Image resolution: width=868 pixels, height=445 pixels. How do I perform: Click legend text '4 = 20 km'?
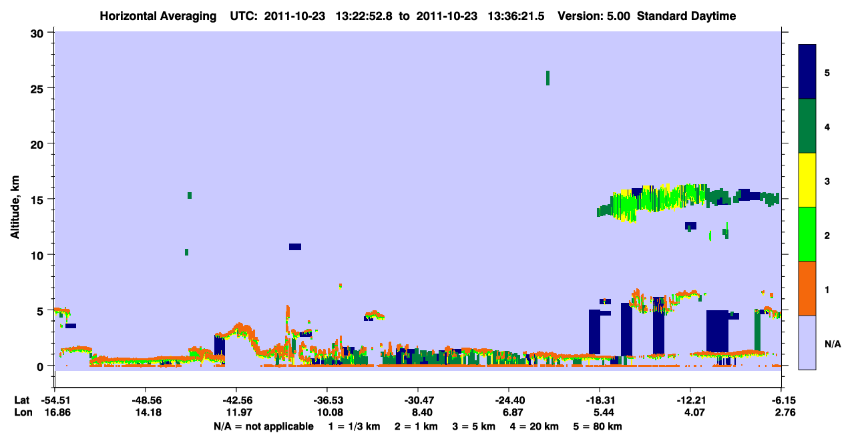coord(535,426)
